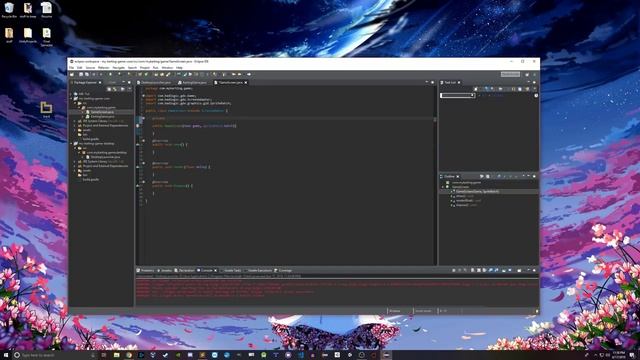Select build.gradle under desktop project
Viewport: 640px width, 360px height.
click(x=90, y=180)
